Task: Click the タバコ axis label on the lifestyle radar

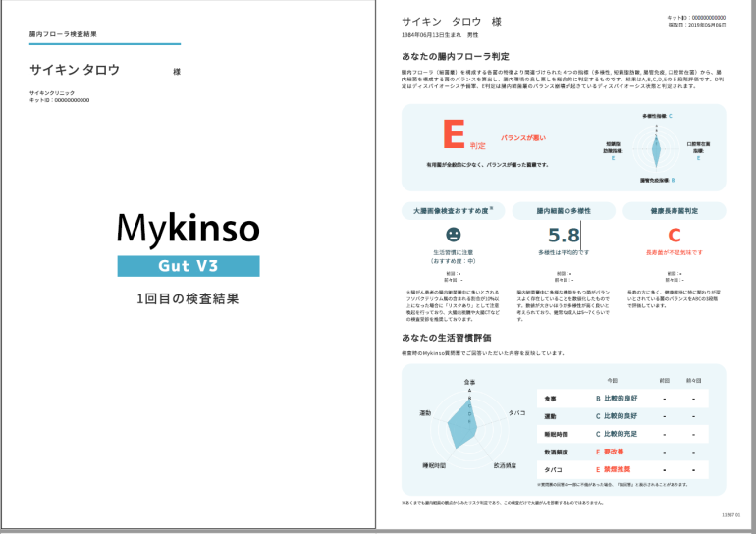Action: point(516,413)
